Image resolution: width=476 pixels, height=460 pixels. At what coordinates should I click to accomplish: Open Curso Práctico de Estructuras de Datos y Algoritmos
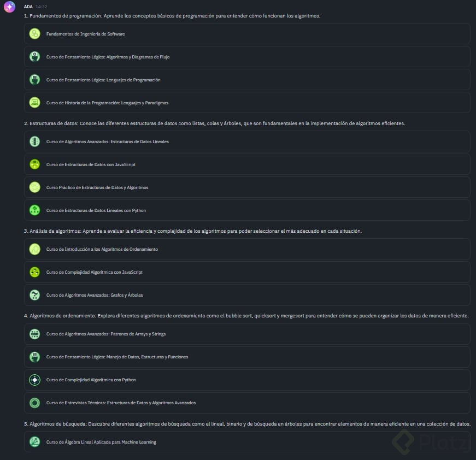click(97, 187)
